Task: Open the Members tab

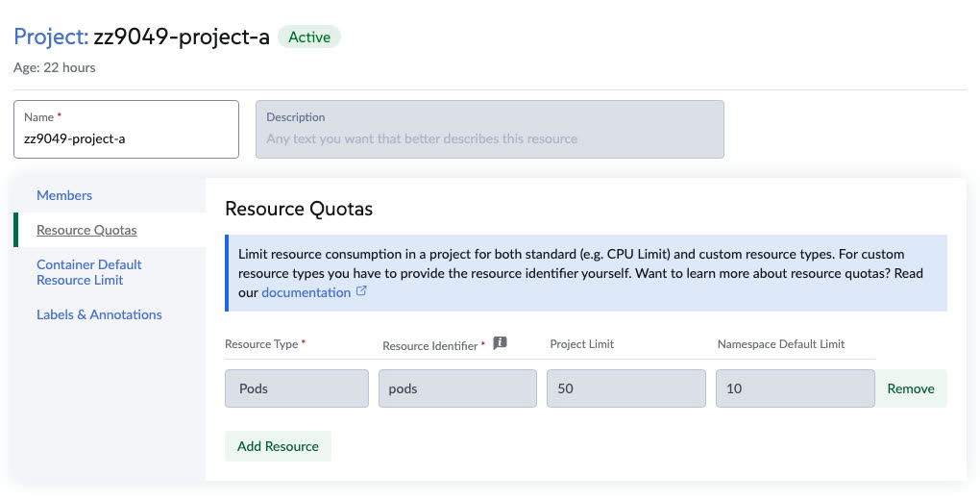Action: tap(64, 195)
